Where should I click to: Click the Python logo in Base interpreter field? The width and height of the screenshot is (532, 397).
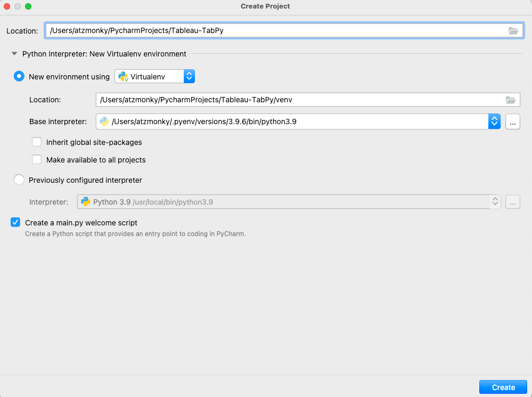(104, 121)
